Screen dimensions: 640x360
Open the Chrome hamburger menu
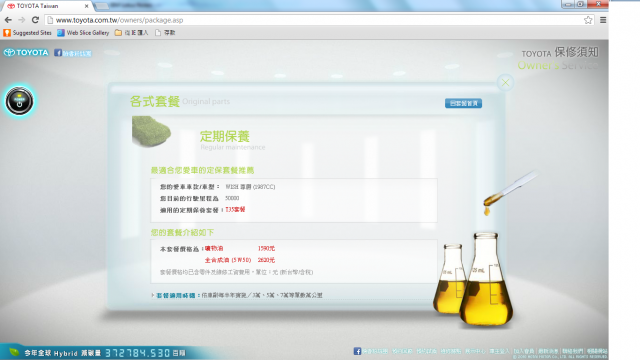tap(603, 20)
